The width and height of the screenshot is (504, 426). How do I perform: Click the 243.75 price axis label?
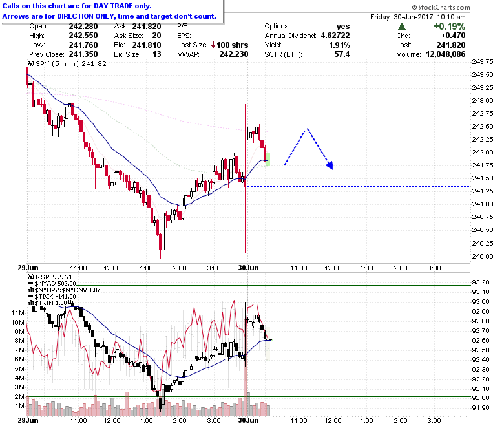click(x=483, y=61)
